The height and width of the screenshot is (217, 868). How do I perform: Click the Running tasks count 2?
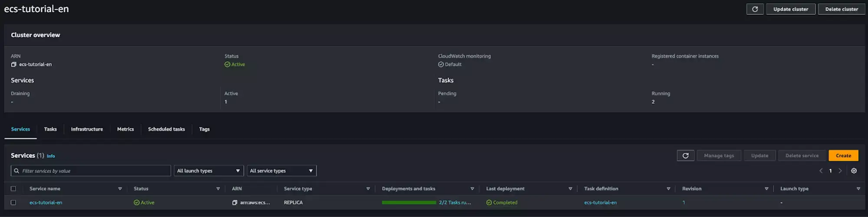click(653, 102)
